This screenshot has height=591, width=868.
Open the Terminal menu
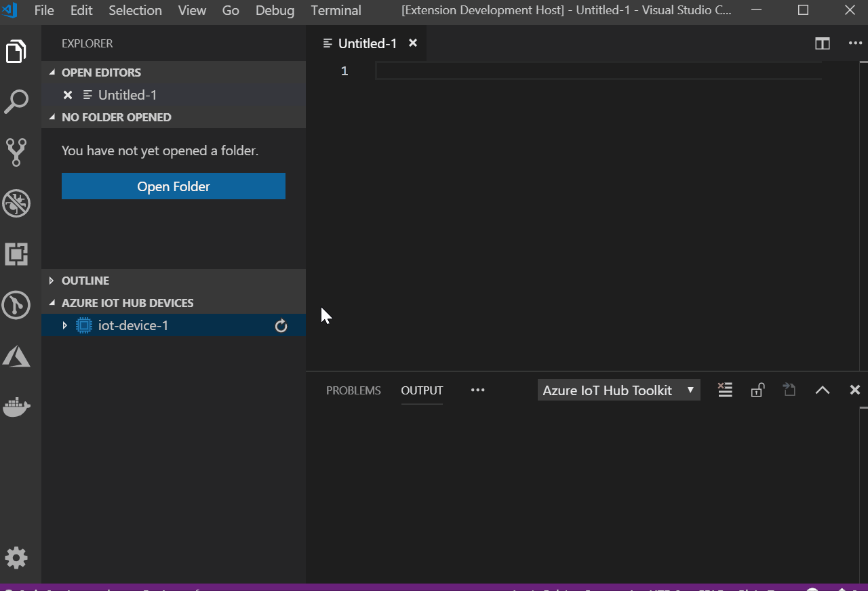336,11
